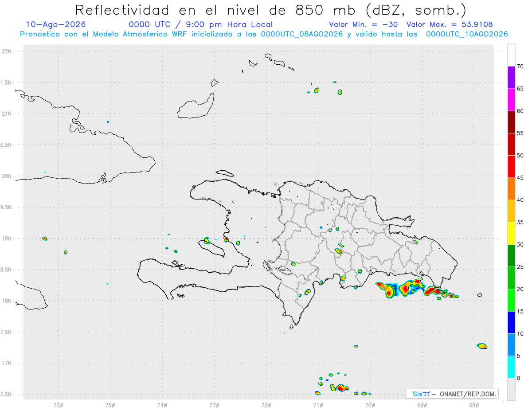
Task: Click the '75W' longitude label
Action: click(110, 404)
